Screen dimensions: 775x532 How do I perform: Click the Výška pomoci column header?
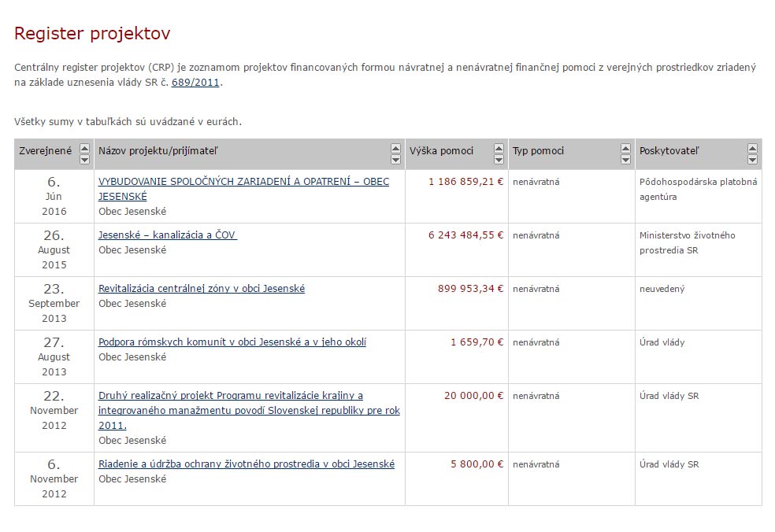[442, 151]
